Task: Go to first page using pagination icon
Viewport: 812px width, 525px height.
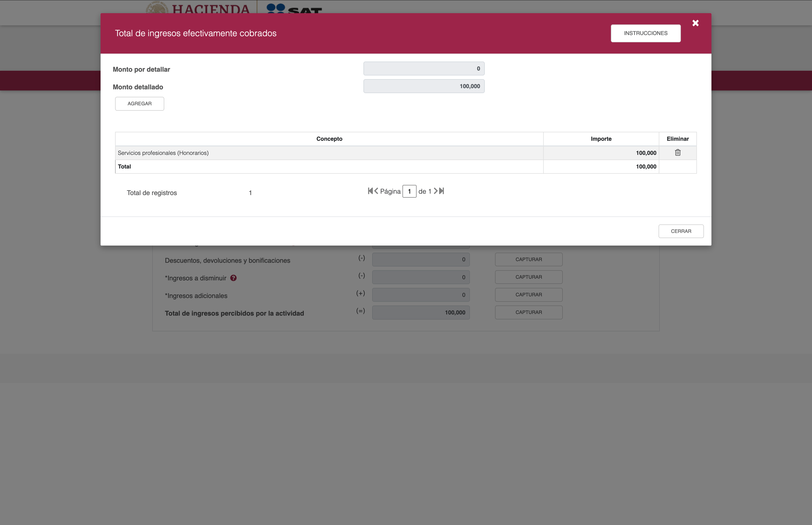Action: (370, 191)
